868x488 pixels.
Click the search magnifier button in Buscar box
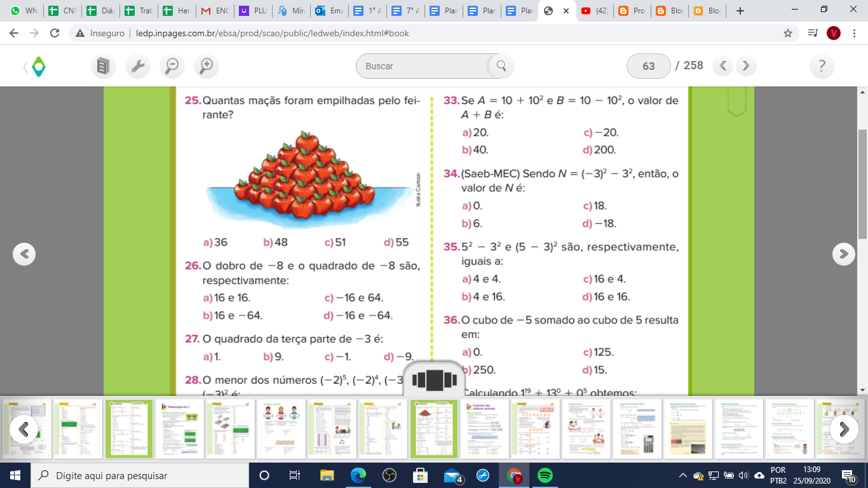501,65
